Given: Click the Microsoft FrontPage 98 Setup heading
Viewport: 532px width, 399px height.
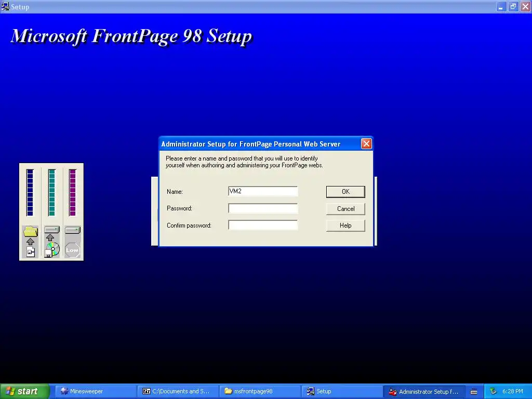Looking at the screenshot, I should 131,36.
